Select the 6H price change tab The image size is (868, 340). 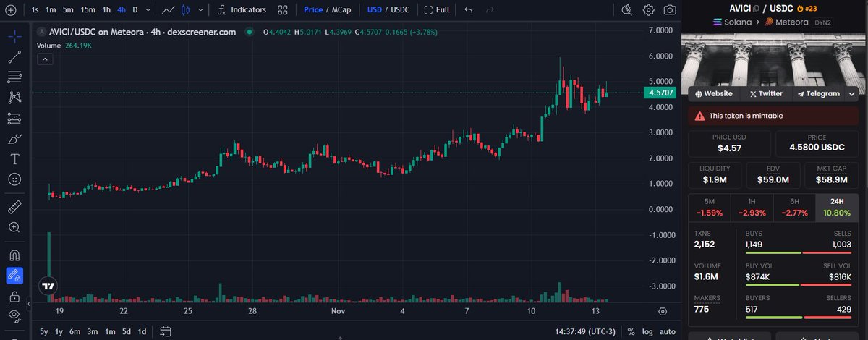tap(794, 208)
